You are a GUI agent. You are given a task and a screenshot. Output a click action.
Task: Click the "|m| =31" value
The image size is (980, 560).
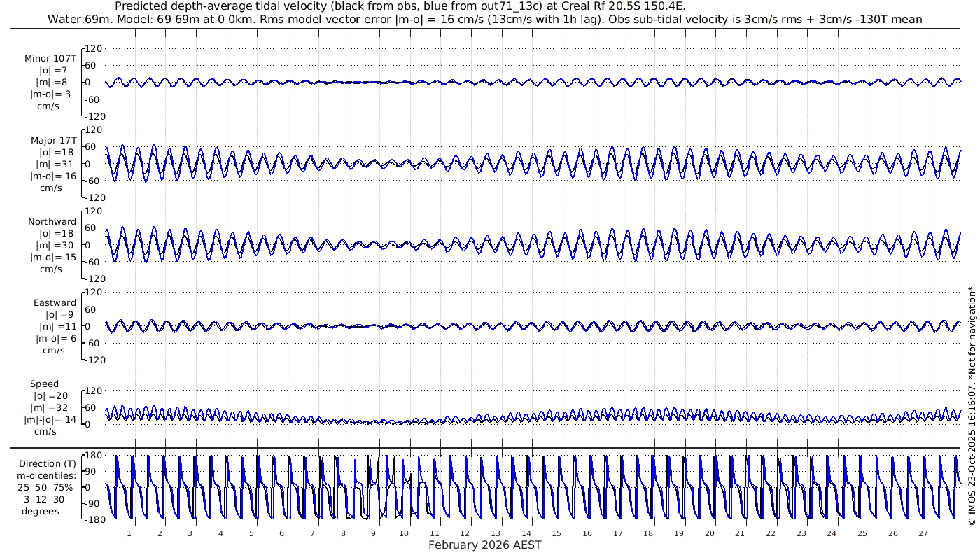pos(56,164)
